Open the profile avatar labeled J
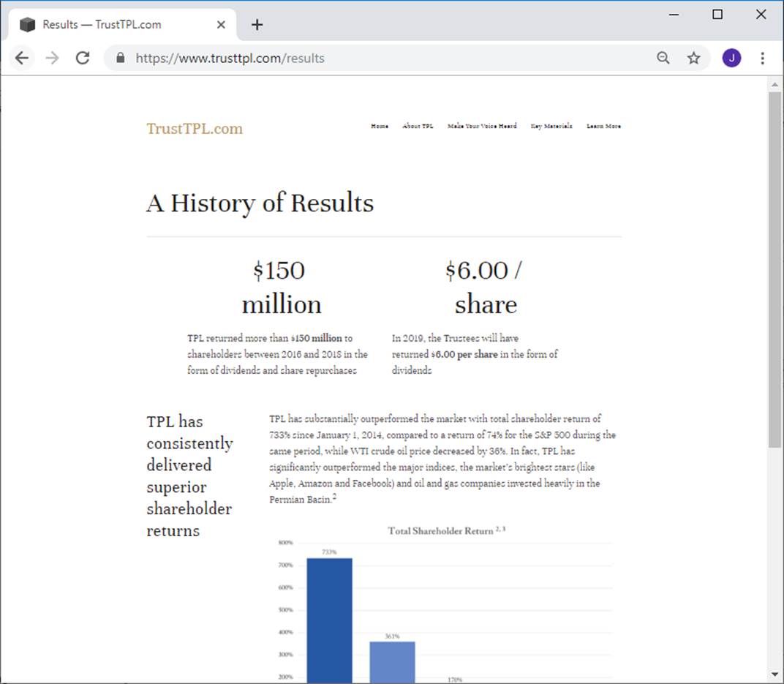Screen dimensions: 784x684 731,58
